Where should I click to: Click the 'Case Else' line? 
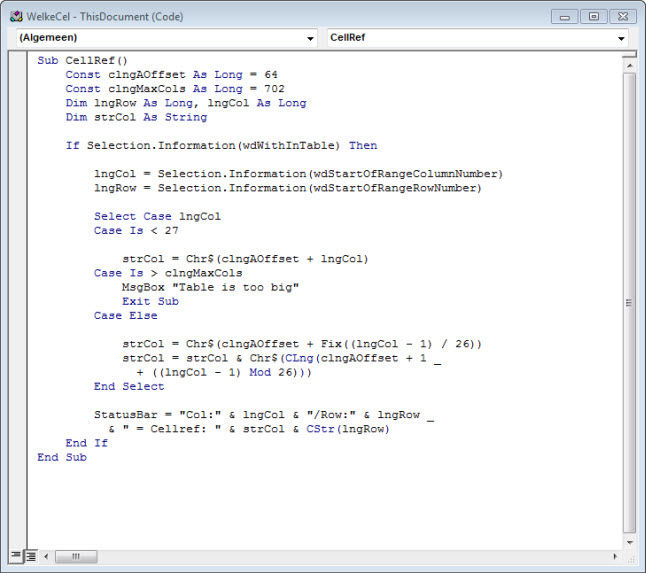click(x=126, y=316)
